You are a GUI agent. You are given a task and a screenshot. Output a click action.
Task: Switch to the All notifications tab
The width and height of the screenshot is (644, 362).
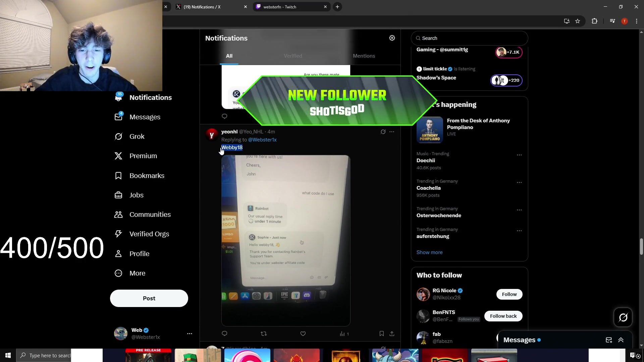coord(229,56)
